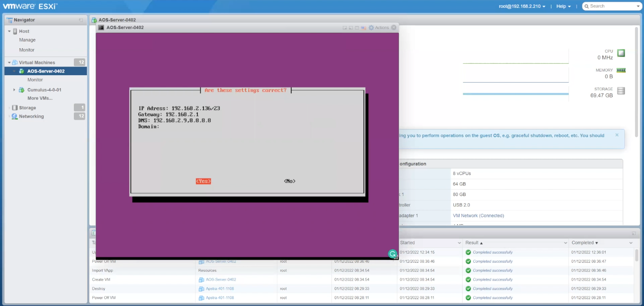This screenshot has height=306, width=644.
Task: Open Apstra-401-1108 link in Power Off VM row
Action: pyautogui.click(x=220, y=298)
